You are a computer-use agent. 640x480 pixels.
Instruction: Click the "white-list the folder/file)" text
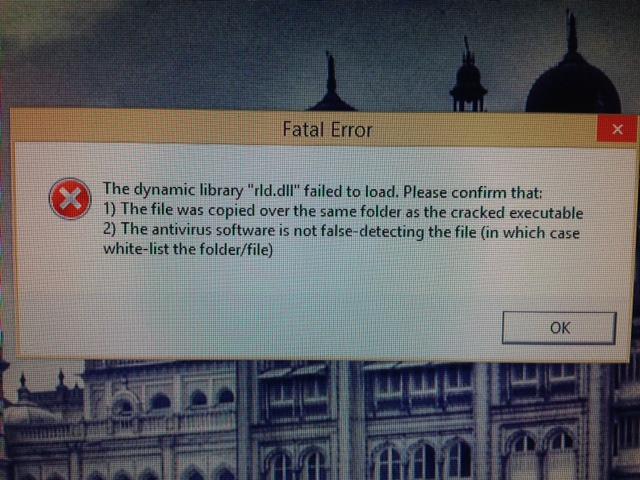click(188, 249)
